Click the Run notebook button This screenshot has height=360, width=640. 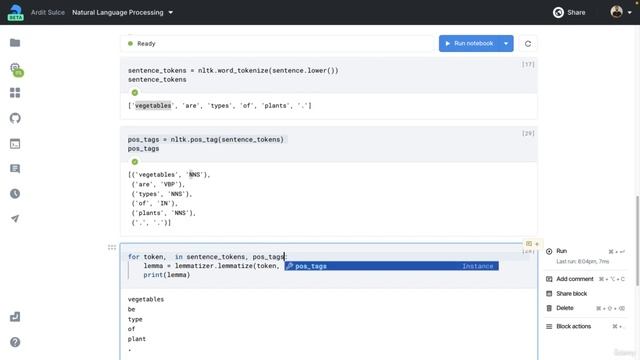[x=469, y=44]
